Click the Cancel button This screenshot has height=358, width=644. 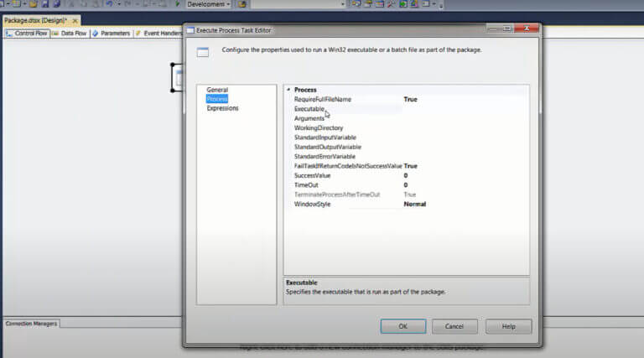pyautogui.click(x=454, y=326)
